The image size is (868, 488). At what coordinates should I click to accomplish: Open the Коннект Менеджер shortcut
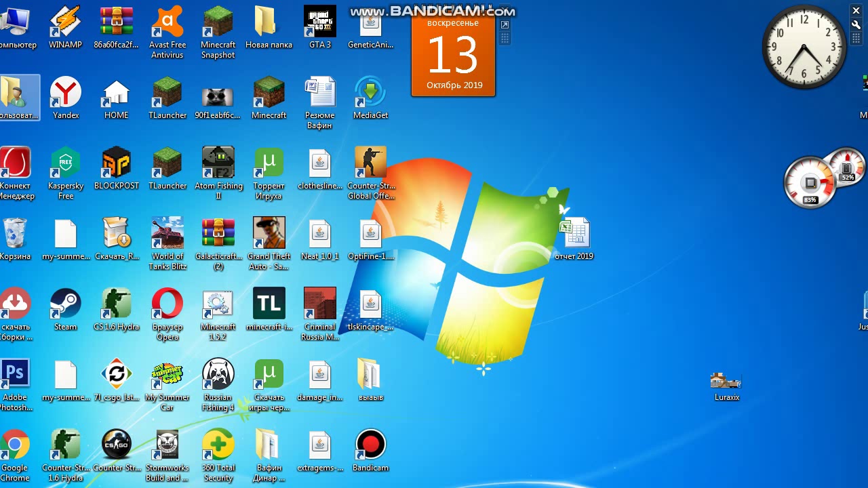pyautogui.click(x=15, y=173)
